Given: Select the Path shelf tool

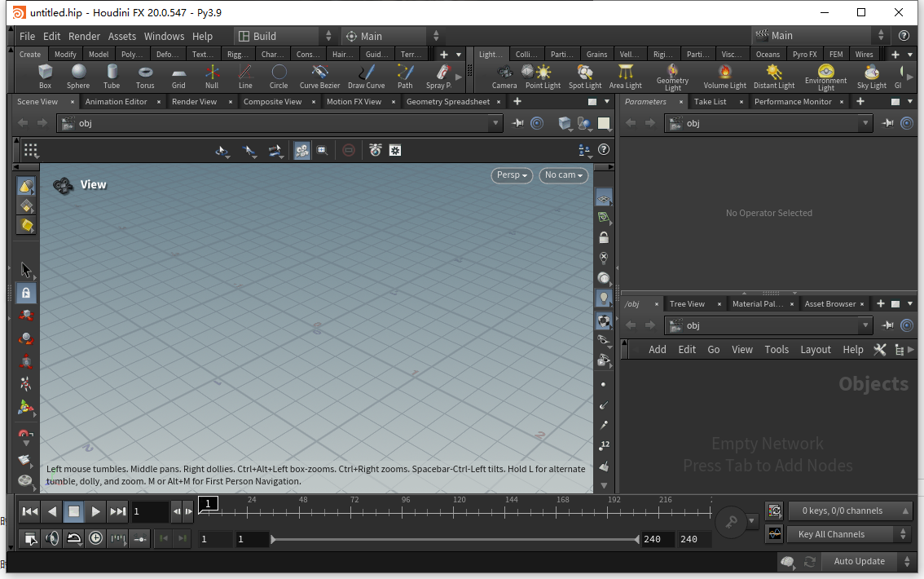Looking at the screenshot, I should coord(405,77).
